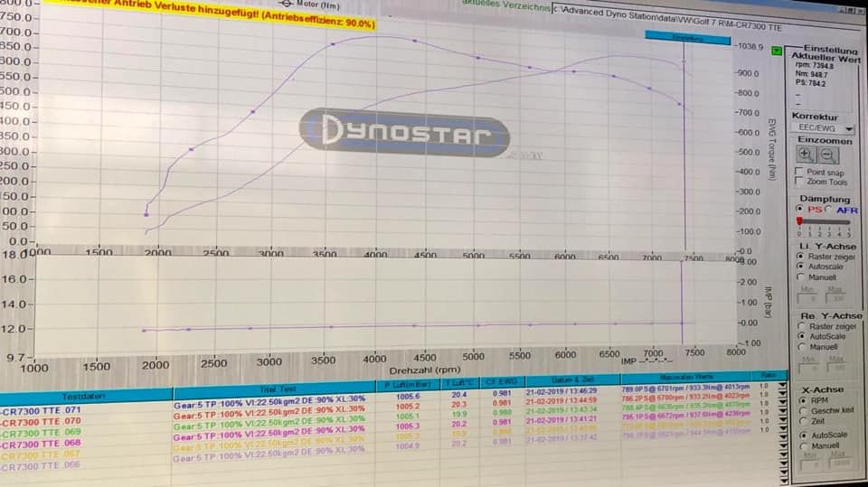Click air pressure value 1005.3

click(408, 426)
